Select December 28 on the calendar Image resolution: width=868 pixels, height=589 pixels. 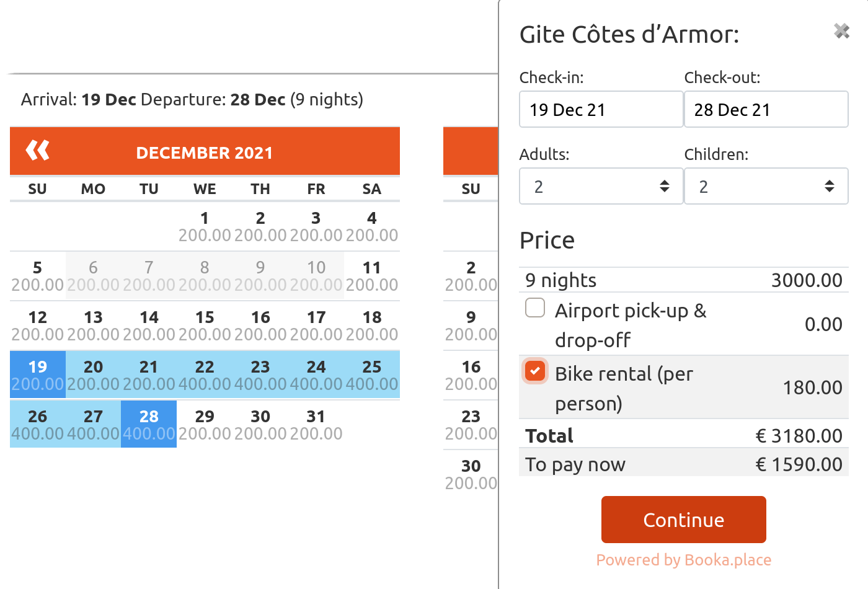click(x=149, y=424)
